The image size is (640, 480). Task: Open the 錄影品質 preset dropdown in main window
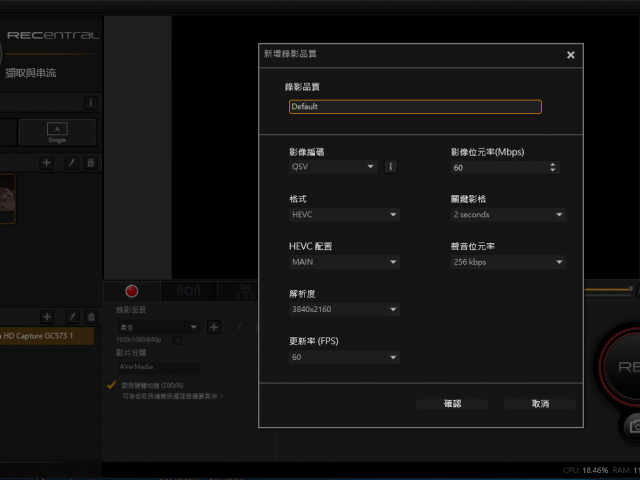[x=158, y=327]
